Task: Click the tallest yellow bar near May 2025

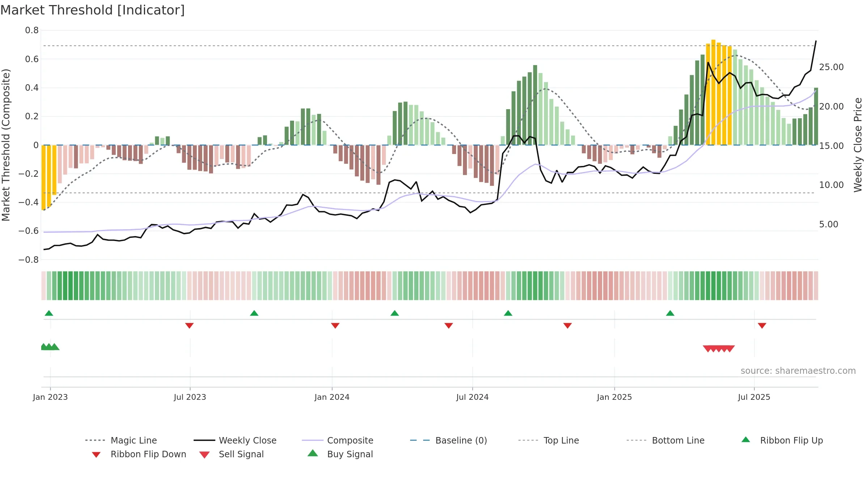Action: point(713,92)
